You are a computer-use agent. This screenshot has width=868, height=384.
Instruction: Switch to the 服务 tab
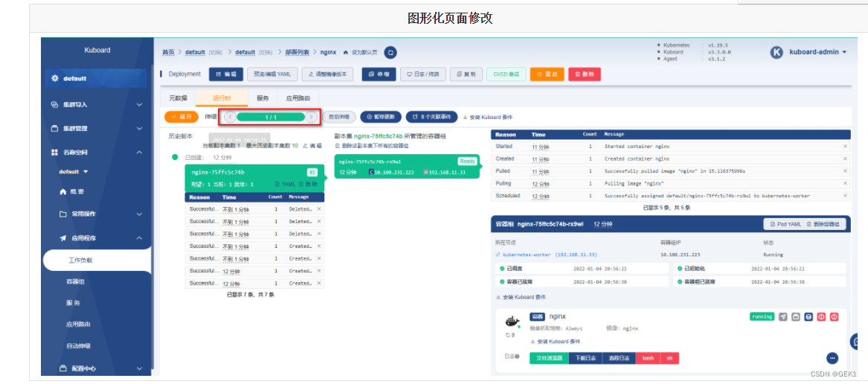(x=263, y=98)
